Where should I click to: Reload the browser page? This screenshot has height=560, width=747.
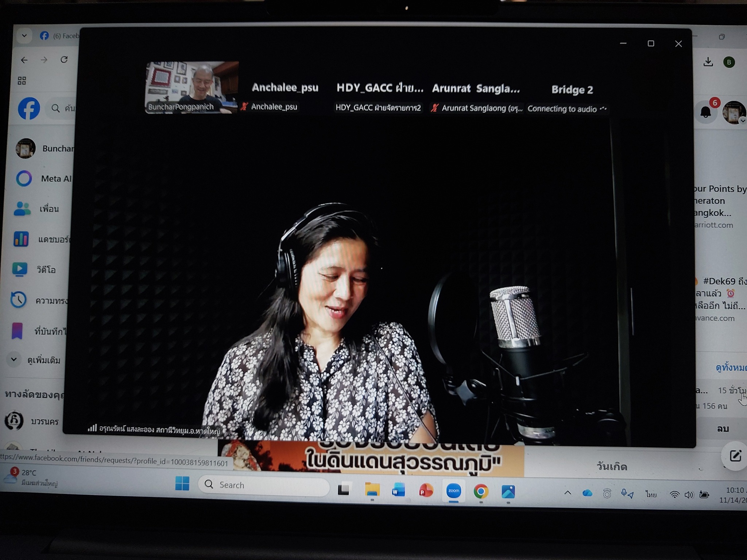point(64,59)
